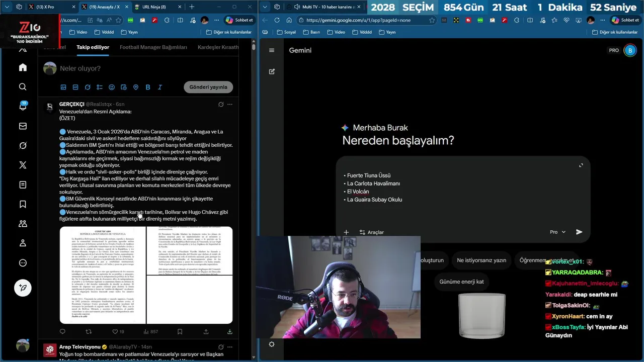Add media image to new post
Viewport: 644px width, 362px height.
coord(63,87)
